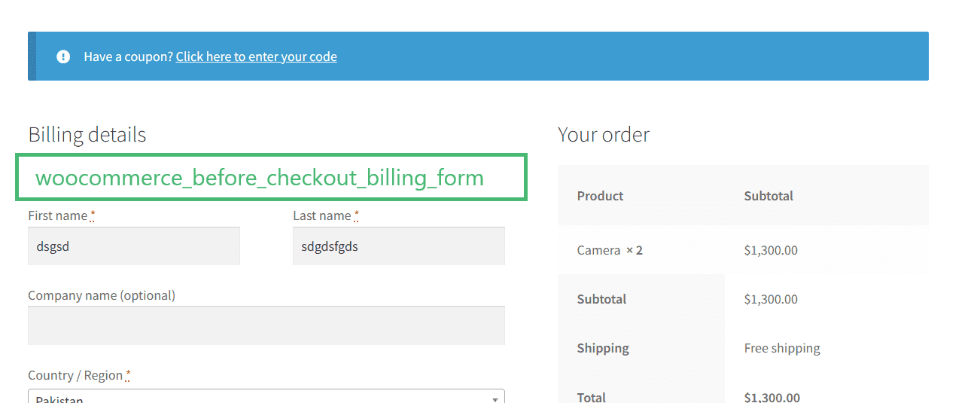Click the Total row label
The width and height of the screenshot is (980, 403).
(x=591, y=397)
